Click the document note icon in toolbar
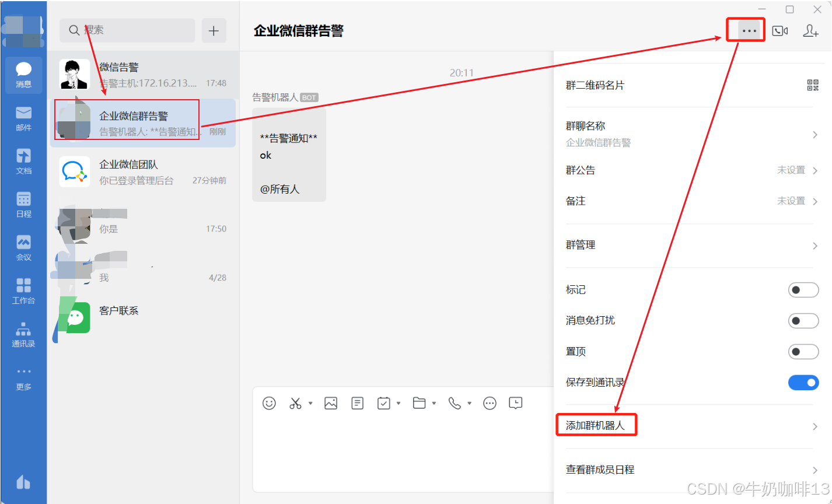 click(358, 403)
